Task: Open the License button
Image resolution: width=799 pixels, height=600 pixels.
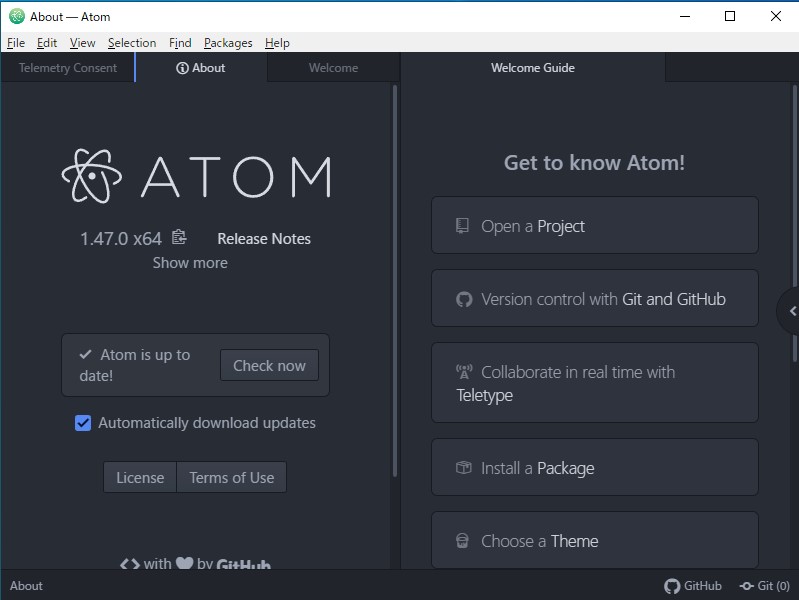Action: pyautogui.click(x=140, y=478)
